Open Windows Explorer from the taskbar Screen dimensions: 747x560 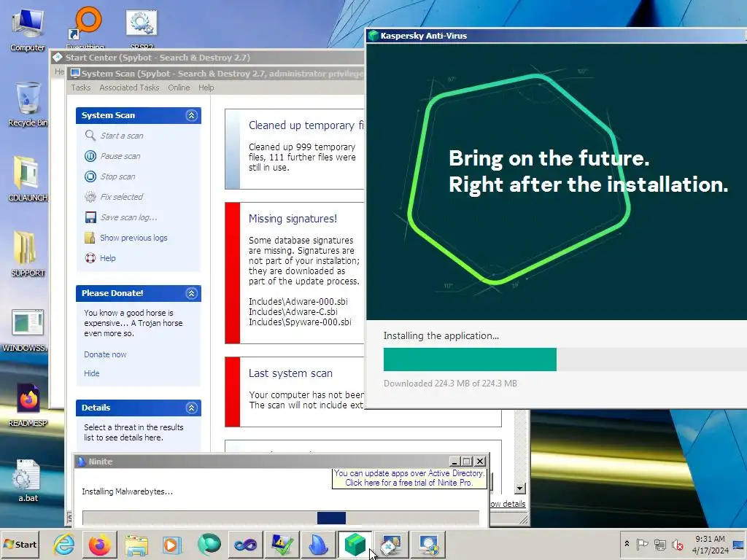(x=136, y=544)
